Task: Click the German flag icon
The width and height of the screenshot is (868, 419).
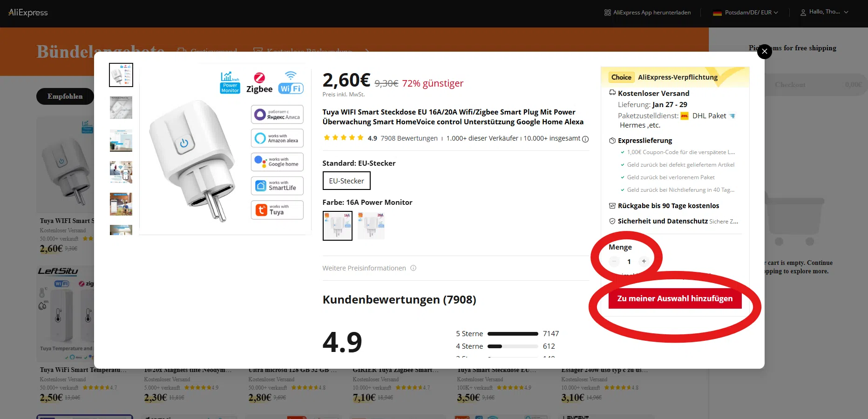Action: pos(717,13)
